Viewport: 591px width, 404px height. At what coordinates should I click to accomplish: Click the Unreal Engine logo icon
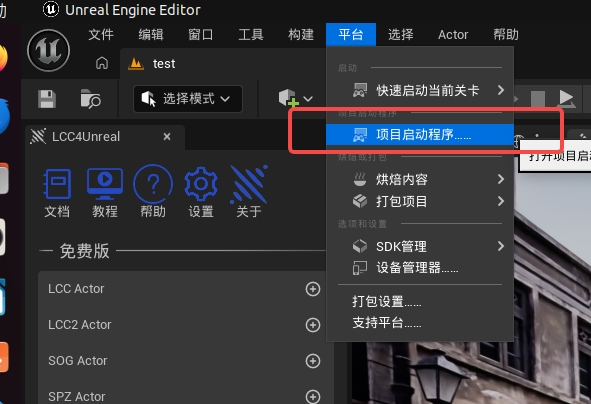pyautogui.click(x=49, y=50)
